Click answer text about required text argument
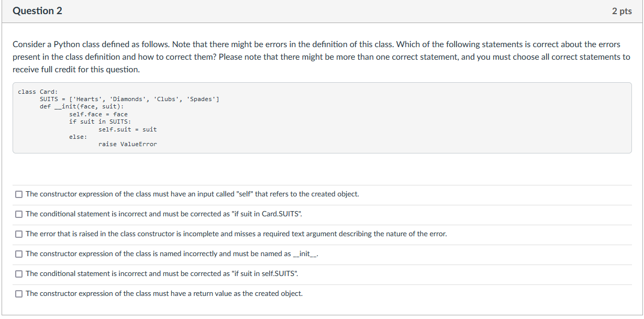 tap(236, 234)
